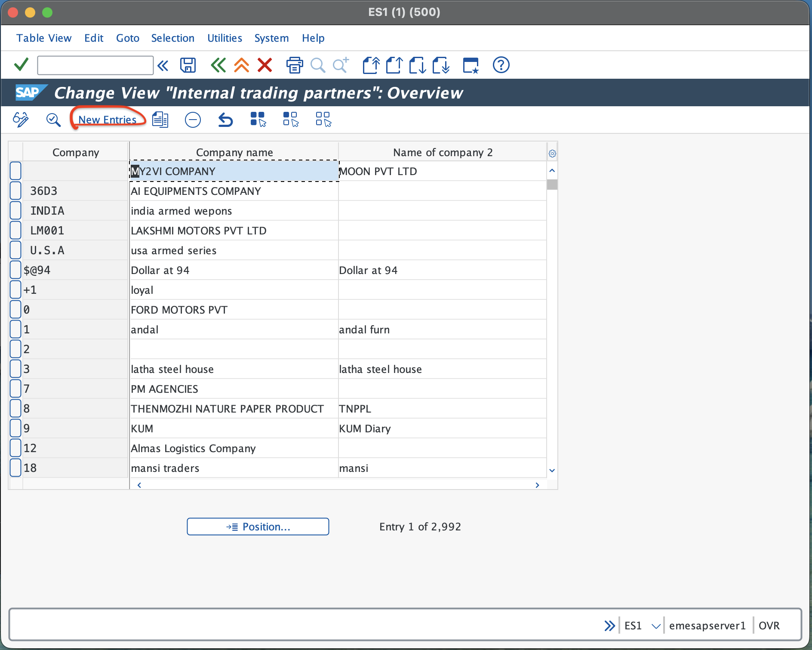Click the green Back double-arrow icon
The height and width of the screenshot is (650, 812).
[218, 65]
